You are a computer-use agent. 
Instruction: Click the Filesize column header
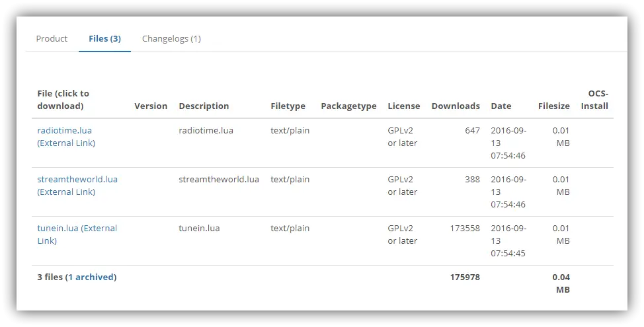pos(553,106)
